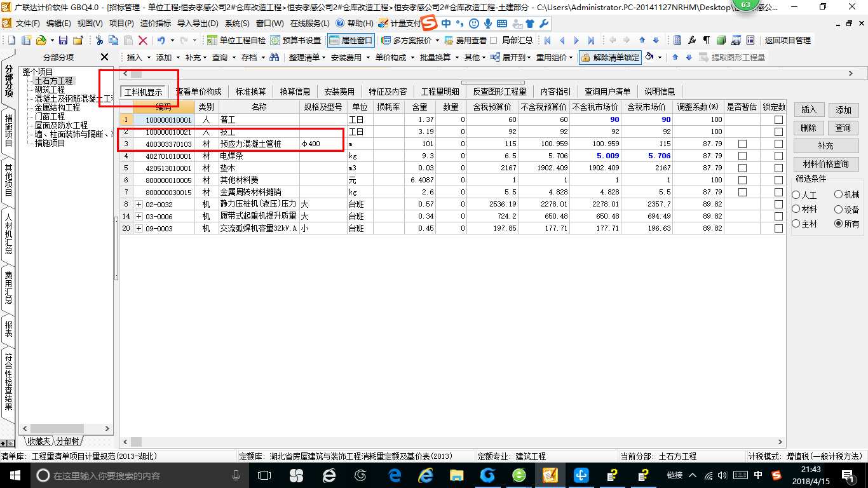
Task: Select the 机械 filter radio button
Action: [839, 194]
